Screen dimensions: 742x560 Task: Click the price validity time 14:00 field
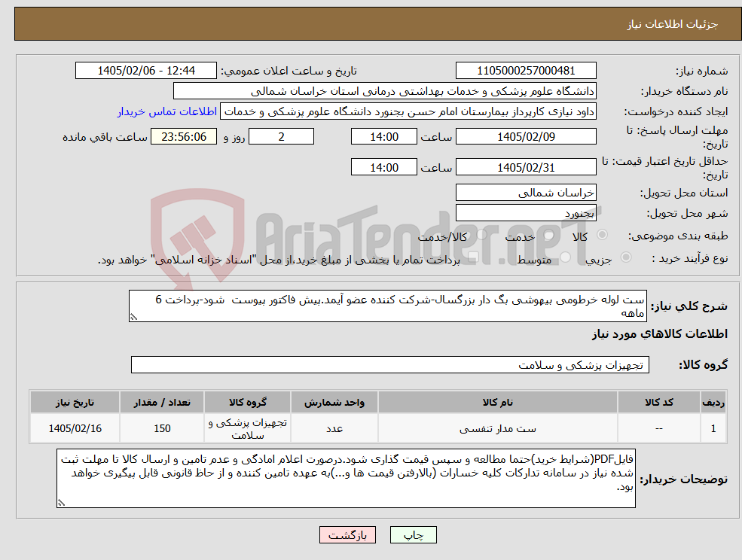383,167
